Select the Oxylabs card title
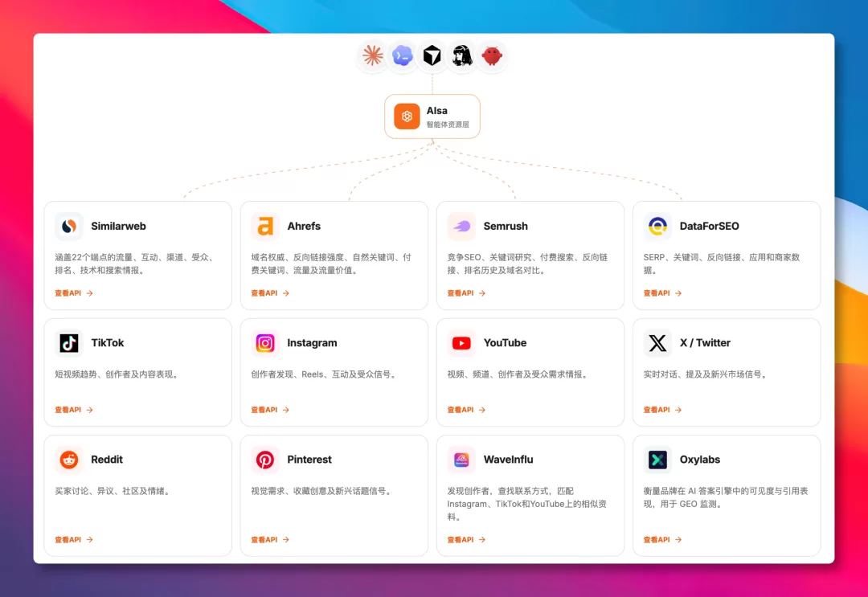This screenshot has width=868, height=597. pos(700,460)
